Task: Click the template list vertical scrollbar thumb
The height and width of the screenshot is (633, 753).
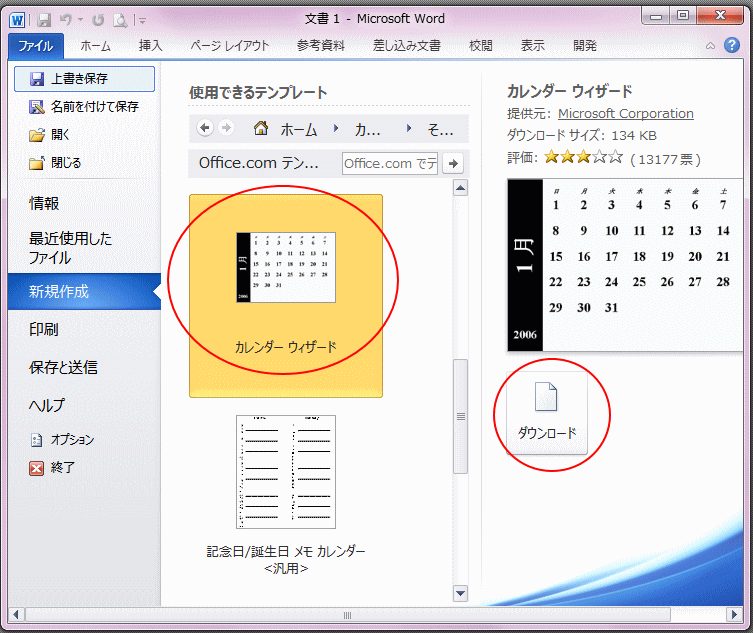Action: tap(461, 416)
